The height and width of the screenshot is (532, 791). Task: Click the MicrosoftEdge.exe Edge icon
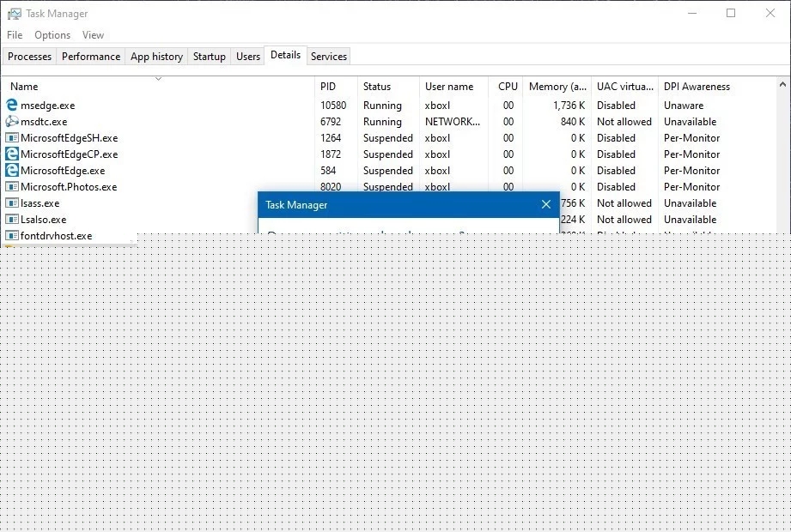click(12, 170)
